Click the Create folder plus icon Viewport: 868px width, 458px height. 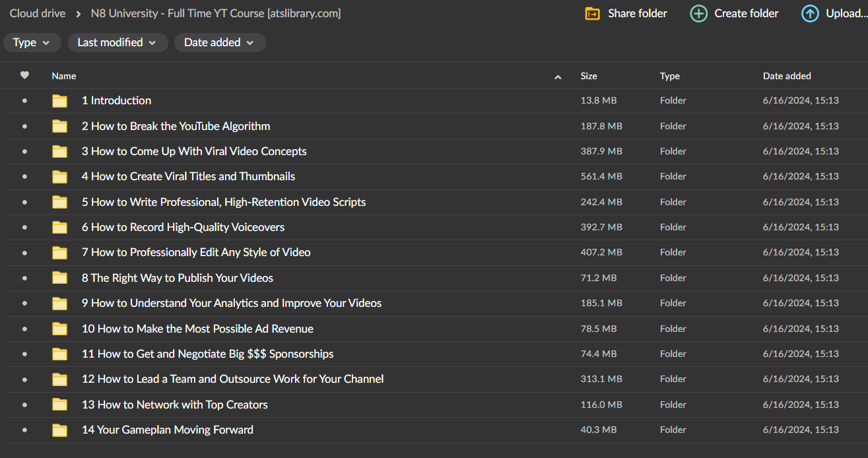coord(698,13)
